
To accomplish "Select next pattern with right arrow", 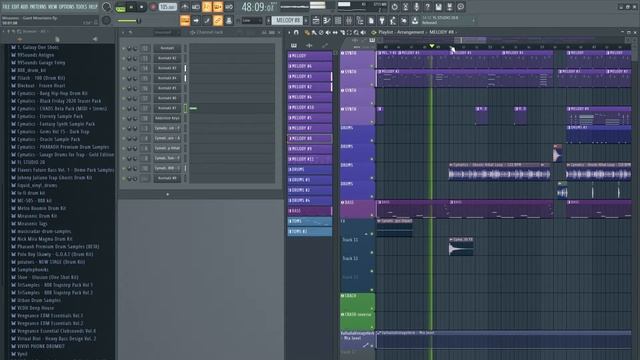I will click(306, 20).
